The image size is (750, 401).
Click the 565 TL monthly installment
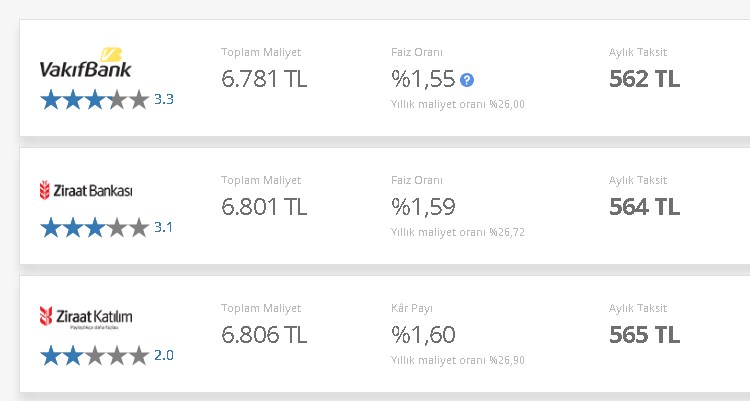(x=644, y=334)
